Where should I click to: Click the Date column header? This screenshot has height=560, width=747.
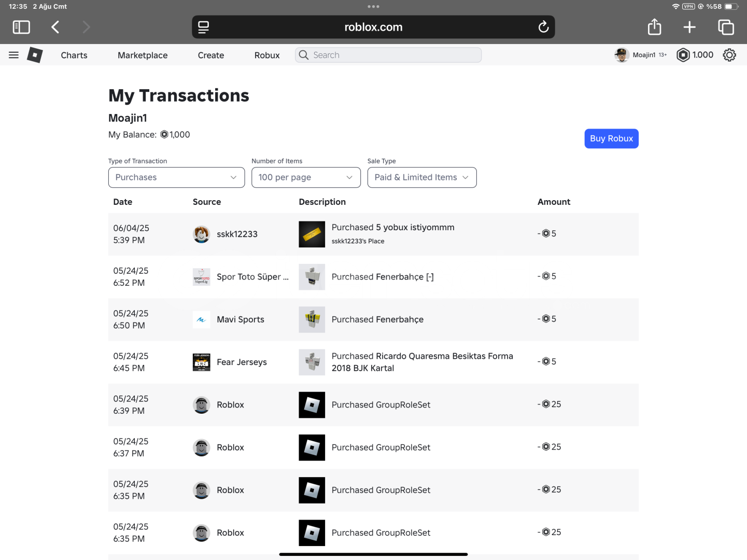click(x=123, y=202)
